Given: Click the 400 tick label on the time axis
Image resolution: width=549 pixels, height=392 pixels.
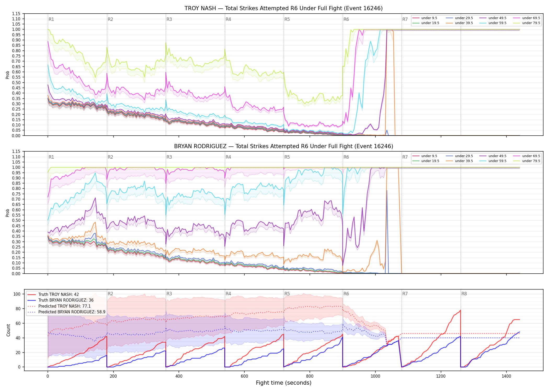Looking at the screenshot, I should [x=179, y=376].
